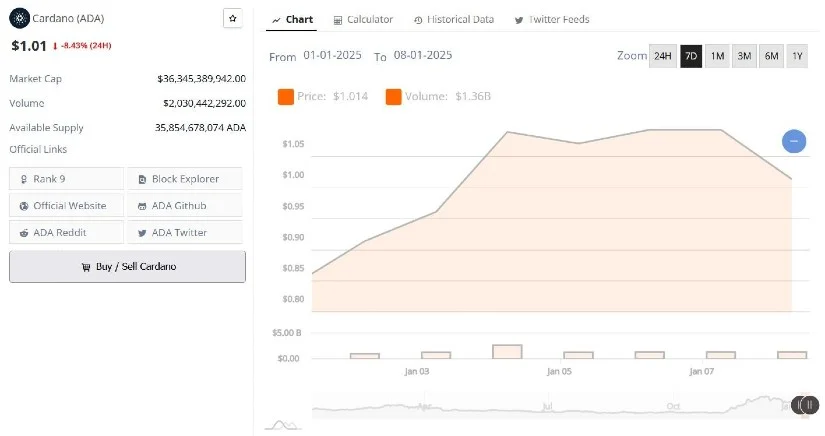Click the Jan 05 axis label

coord(559,371)
